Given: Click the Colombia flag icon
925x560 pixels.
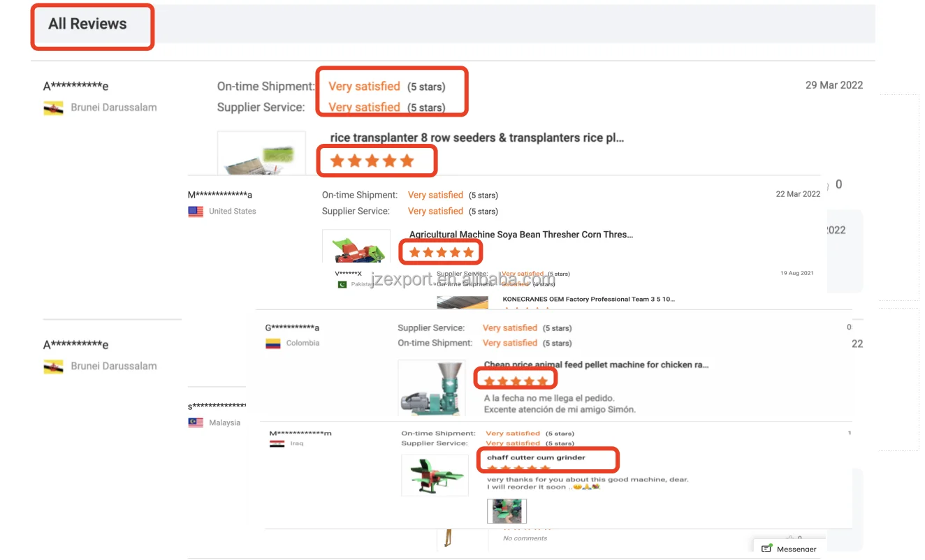Looking at the screenshot, I should [x=273, y=344].
